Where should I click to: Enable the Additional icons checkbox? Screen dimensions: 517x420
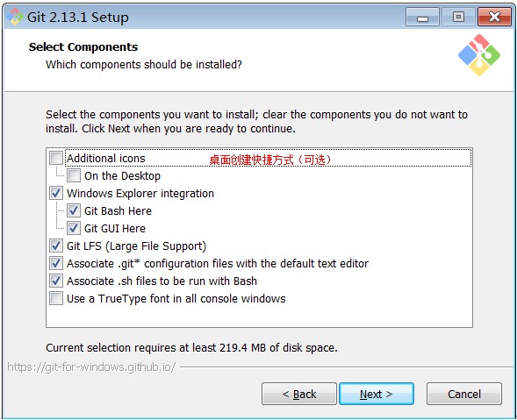click(56, 158)
